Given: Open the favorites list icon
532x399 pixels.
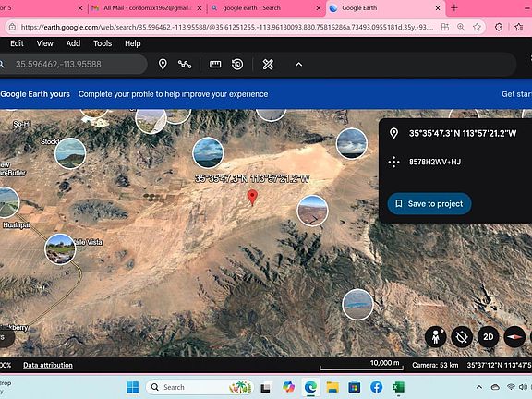Looking at the screenshot, I should tap(518, 27).
